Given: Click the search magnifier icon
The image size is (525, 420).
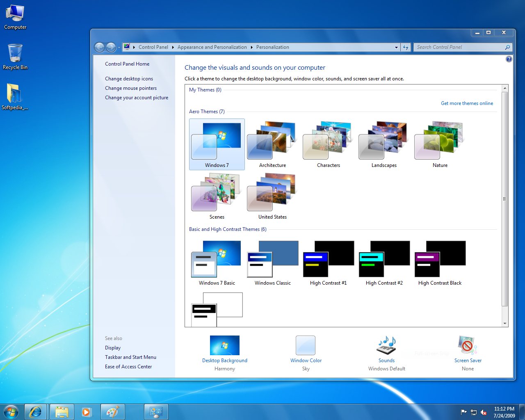Looking at the screenshot, I should click(x=507, y=47).
